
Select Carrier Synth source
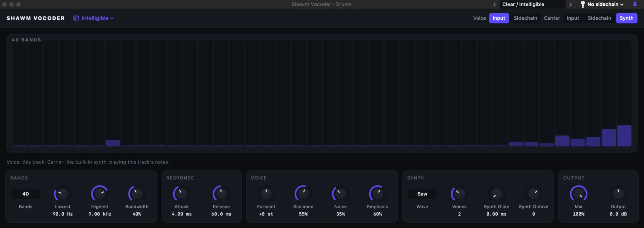(x=626, y=18)
